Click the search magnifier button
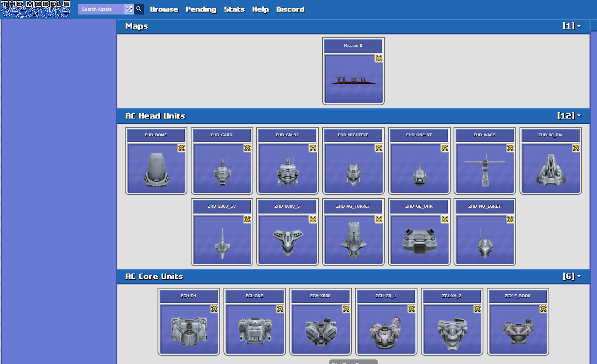This screenshot has height=364, width=597. [x=139, y=9]
